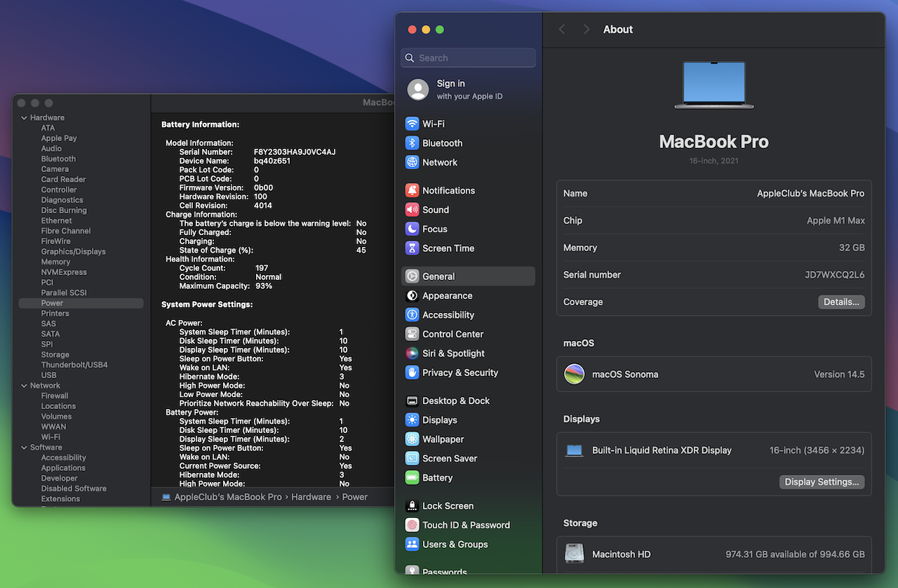Click AppleClub's MacBook Pro in path bar
This screenshot has height=588, width=898.
(x=228, y=497)
